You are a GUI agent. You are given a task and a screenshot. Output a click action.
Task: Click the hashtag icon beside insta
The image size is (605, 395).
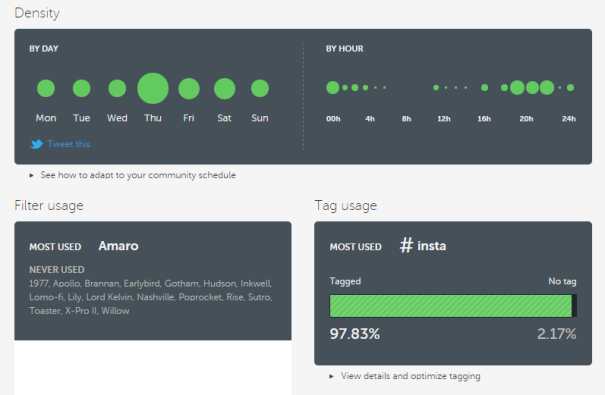[x=406, y=245]
